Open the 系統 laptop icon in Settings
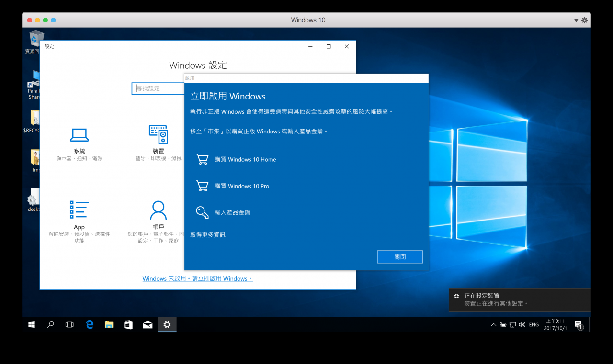Image resolution: width=613 pixels, height=364 pixels. pos(79,135)
